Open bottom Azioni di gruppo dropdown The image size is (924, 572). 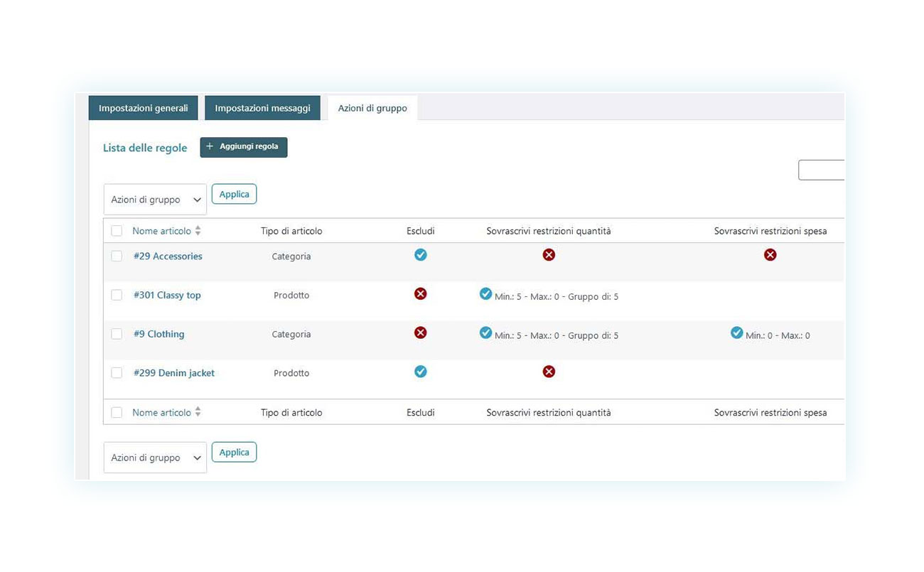[155, 458]
